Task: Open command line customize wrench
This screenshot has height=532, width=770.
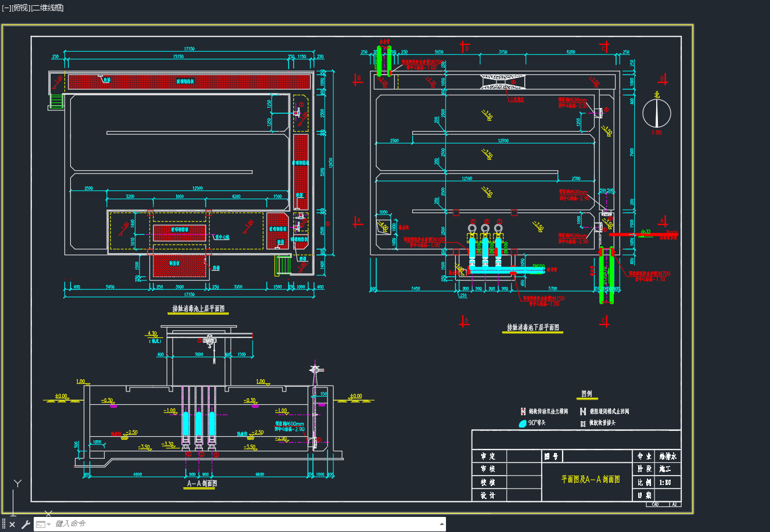Action: click(26, 524)
